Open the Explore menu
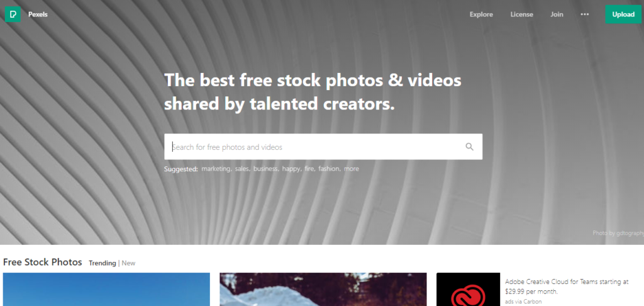This screenshot has height=306, width=644. pyautogui.click(x=481, y=14)
